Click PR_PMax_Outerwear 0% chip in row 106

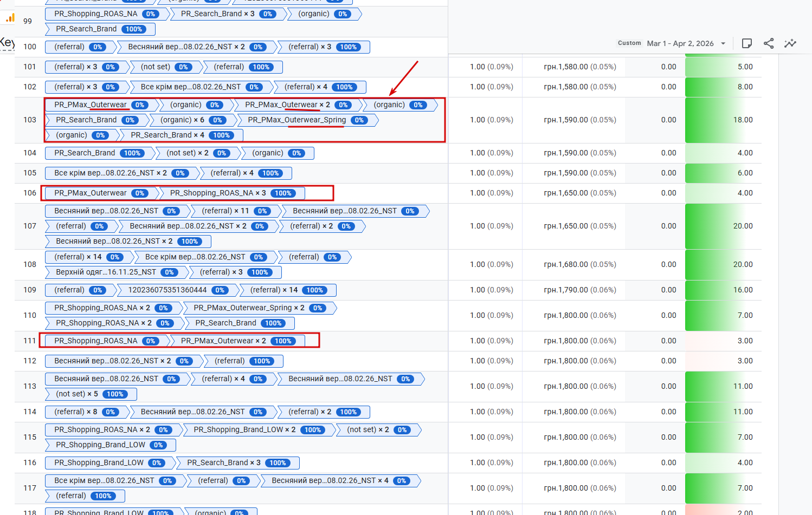click(x=101, y=193)
